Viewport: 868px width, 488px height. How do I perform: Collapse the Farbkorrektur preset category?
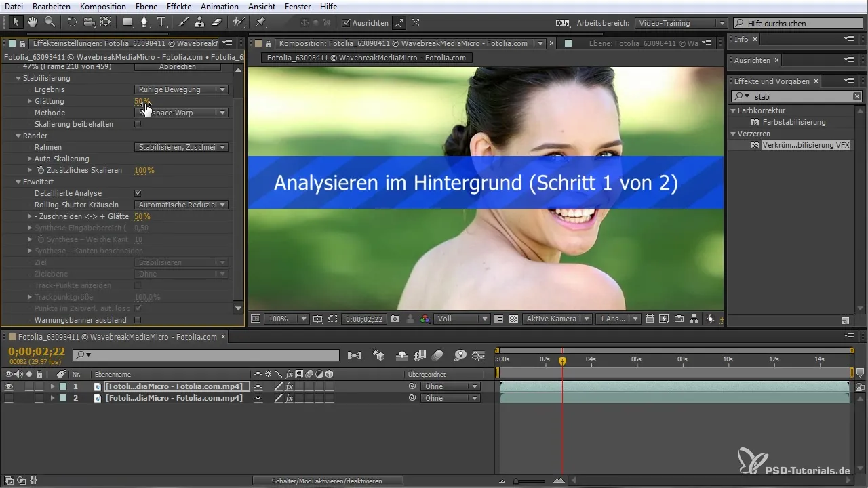(733, 110)
